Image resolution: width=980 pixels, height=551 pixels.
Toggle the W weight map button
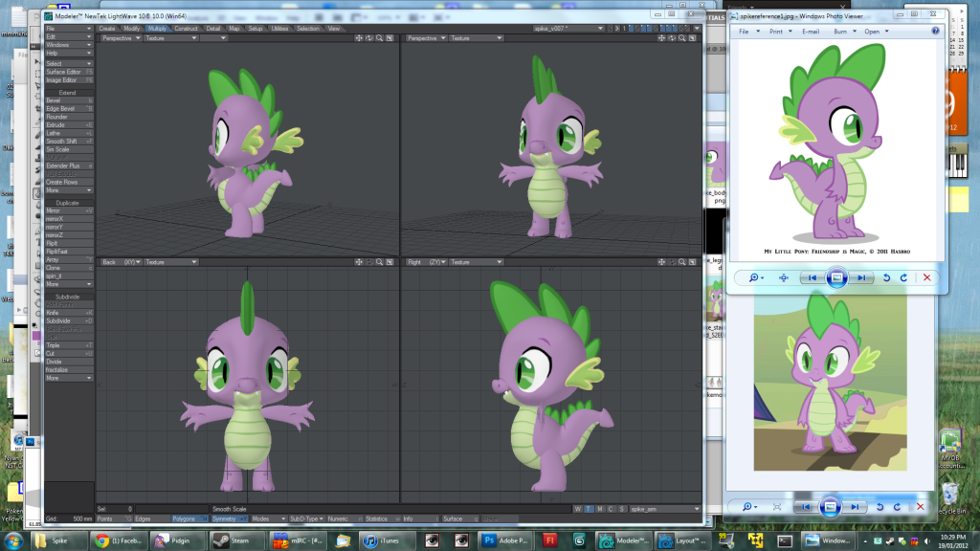(578, 509)
